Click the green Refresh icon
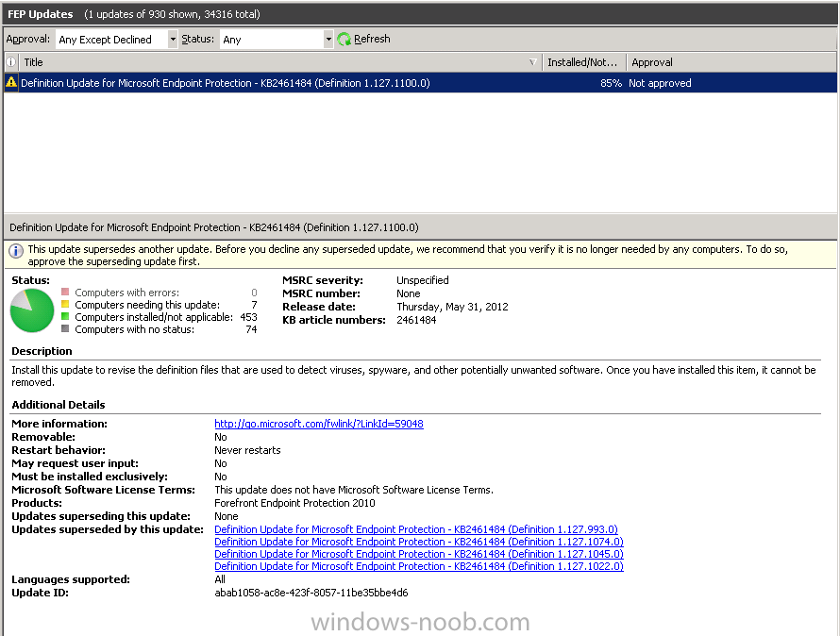840x636 pixels. [344, 39]
